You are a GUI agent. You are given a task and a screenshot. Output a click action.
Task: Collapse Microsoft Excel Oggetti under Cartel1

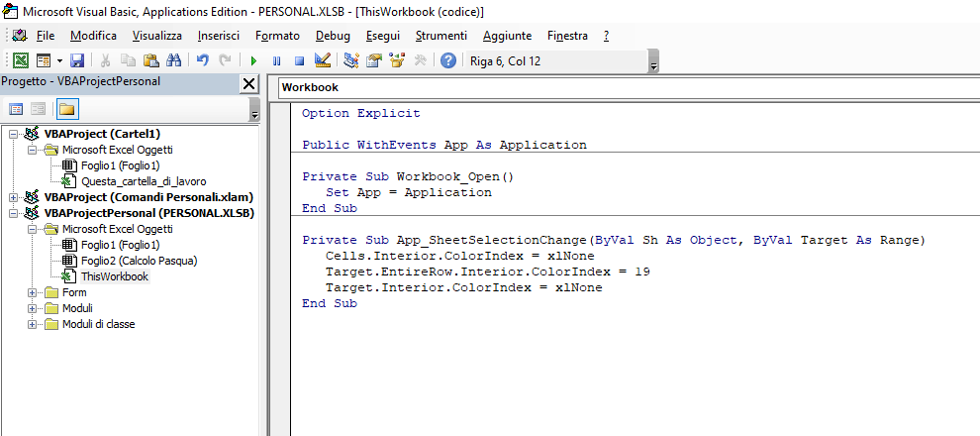click(x=32, y=151)
